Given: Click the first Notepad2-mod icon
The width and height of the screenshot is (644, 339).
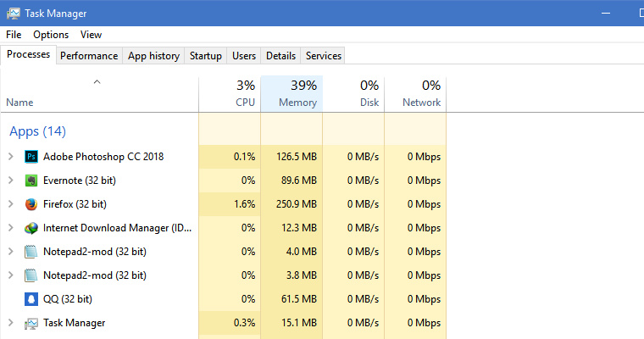Looking at the screenshot, I should [31, 252].
